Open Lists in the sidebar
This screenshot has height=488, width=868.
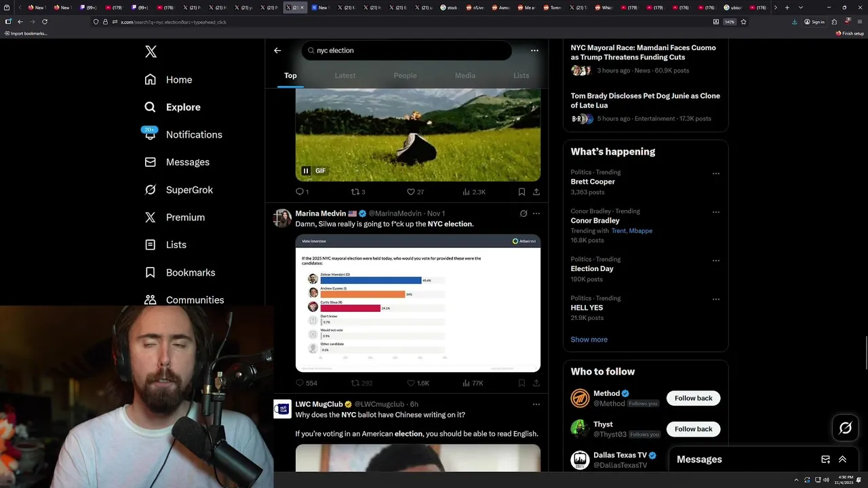pyautogui.click(x=165, y=245)
